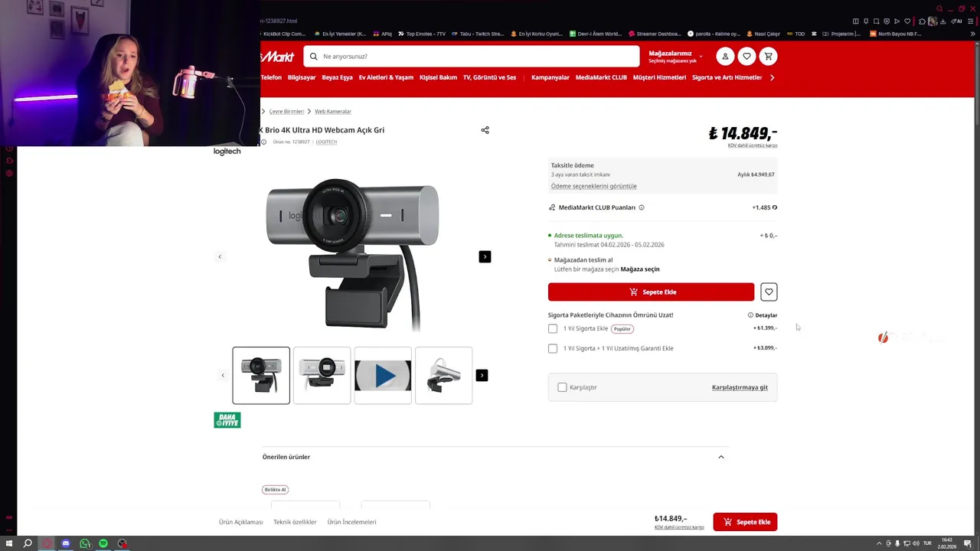
Task: Click the Logitech brand logo
Action: pos(227,152)
